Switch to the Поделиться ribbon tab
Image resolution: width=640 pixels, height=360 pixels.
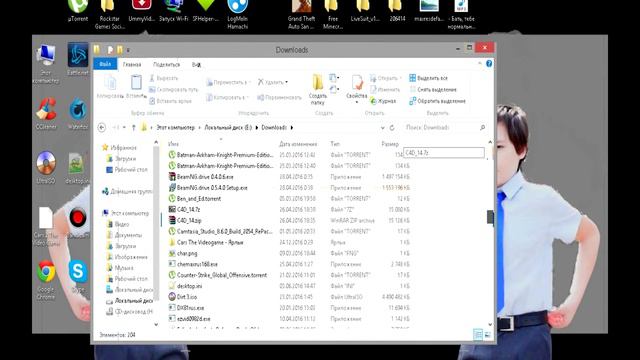click(166, 64)
